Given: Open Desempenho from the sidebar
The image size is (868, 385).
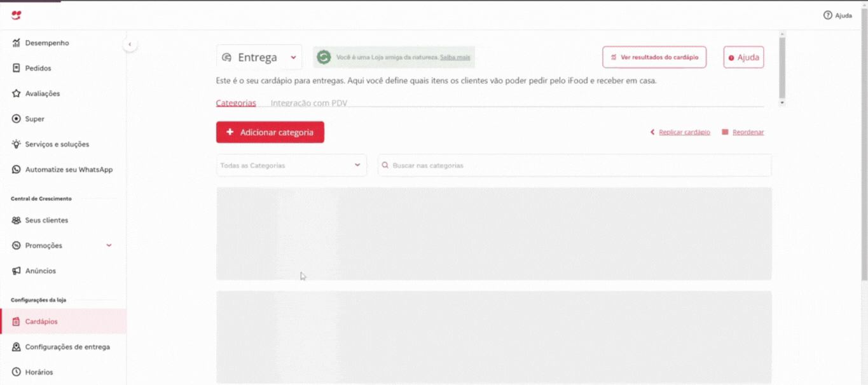Looking at the screenshot, I should 46,43.
